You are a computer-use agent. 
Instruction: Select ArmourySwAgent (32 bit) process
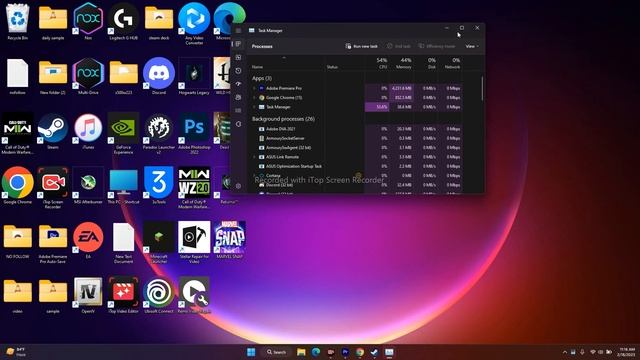click(356, 147)
